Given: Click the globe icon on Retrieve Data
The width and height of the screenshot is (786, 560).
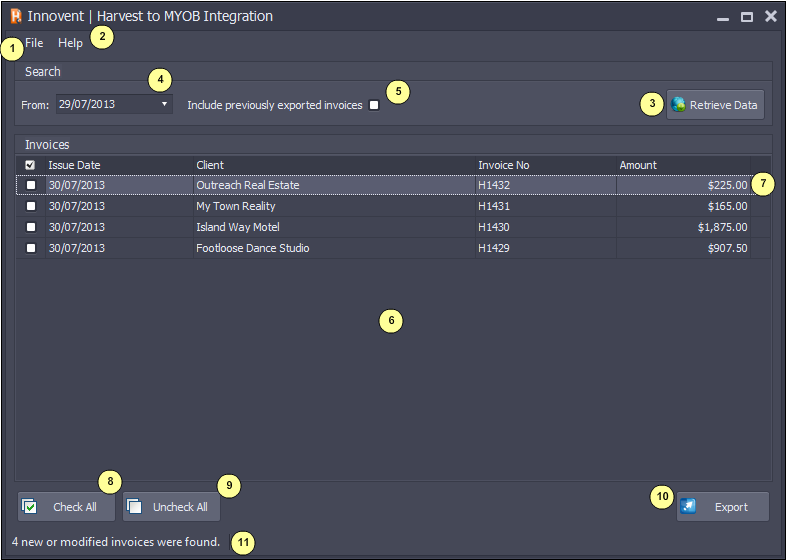Looking at the screenshot, I should (679, 104).
